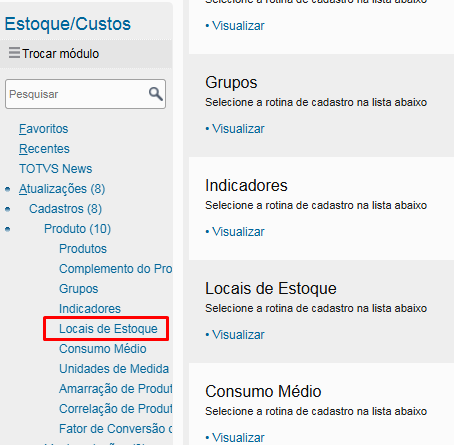This screenshot has height=445, width=454.
Task: Open Favoritos in the side menu
Action: [x=44, y=129]
